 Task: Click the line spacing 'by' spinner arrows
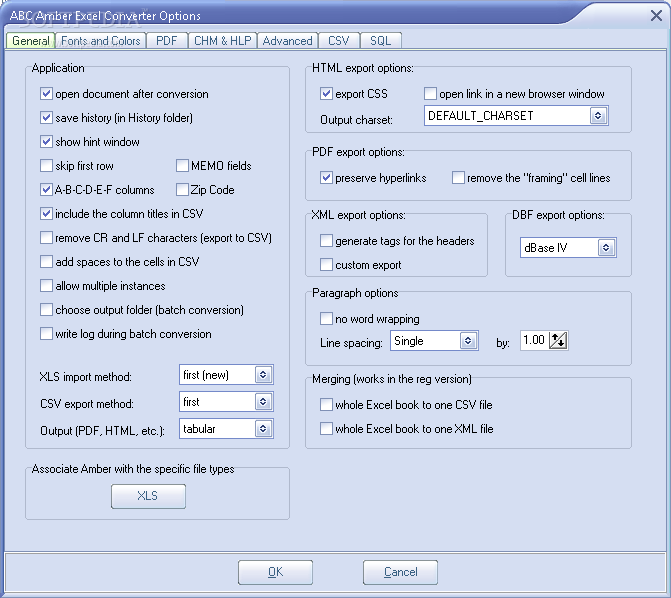click(x=558, y=341)
